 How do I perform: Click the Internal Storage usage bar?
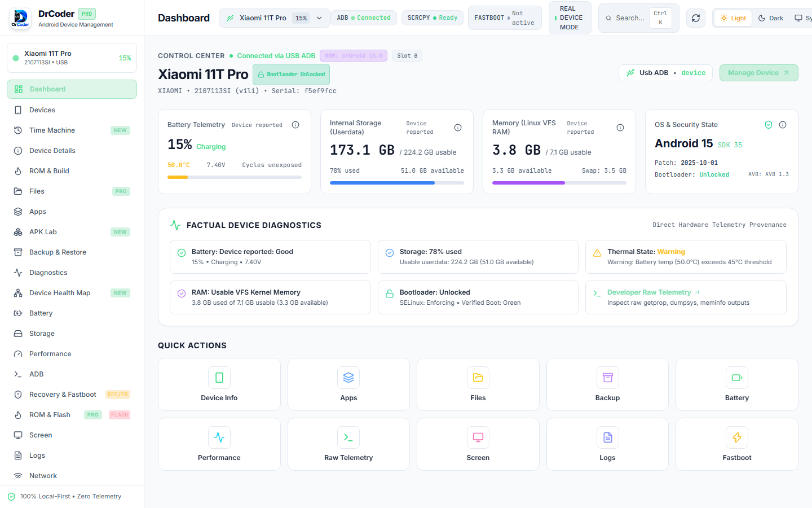pos(397,183)
